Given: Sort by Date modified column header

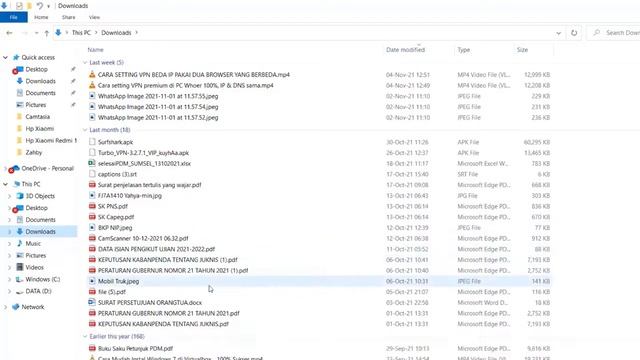Looking at the screenshot, I should coord(405,50).
